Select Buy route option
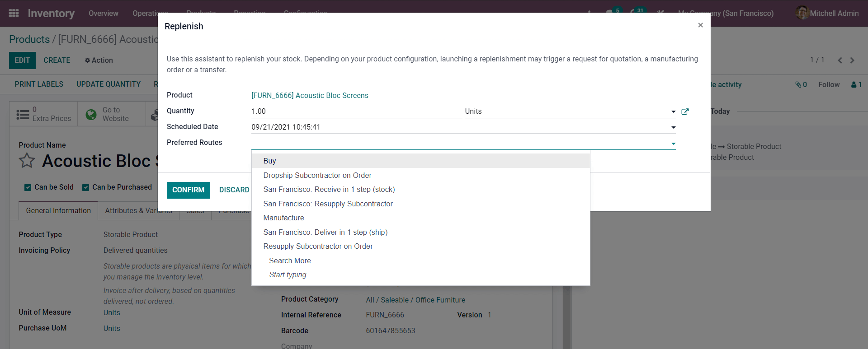 coord(421,161)
